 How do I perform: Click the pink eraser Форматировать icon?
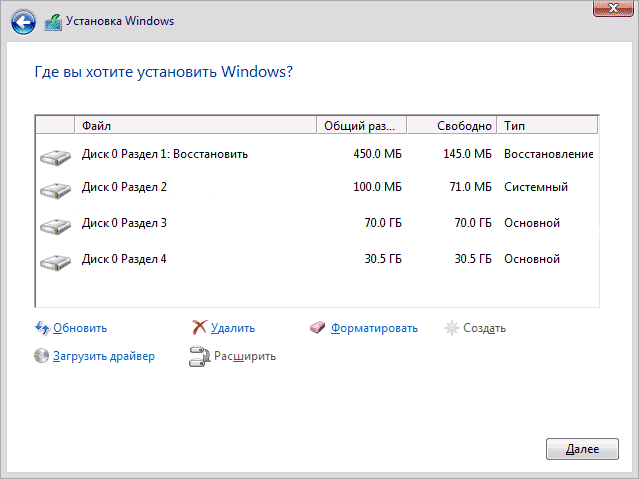[318, 327]
